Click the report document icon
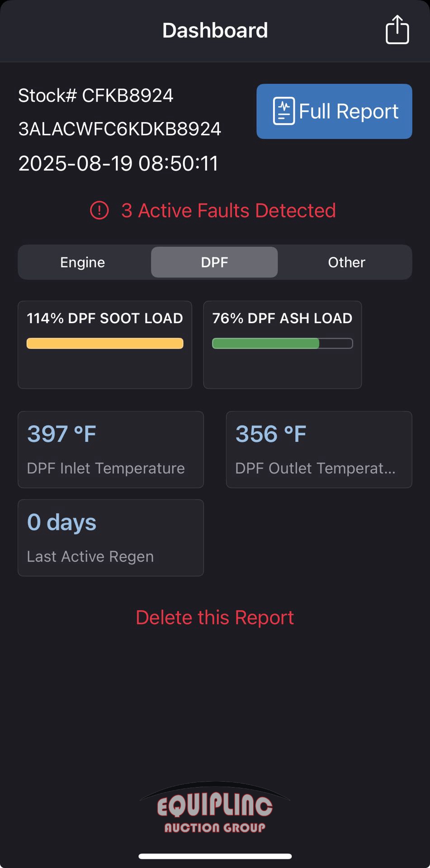The image size is (430, 868). click(x=284, y=111)
